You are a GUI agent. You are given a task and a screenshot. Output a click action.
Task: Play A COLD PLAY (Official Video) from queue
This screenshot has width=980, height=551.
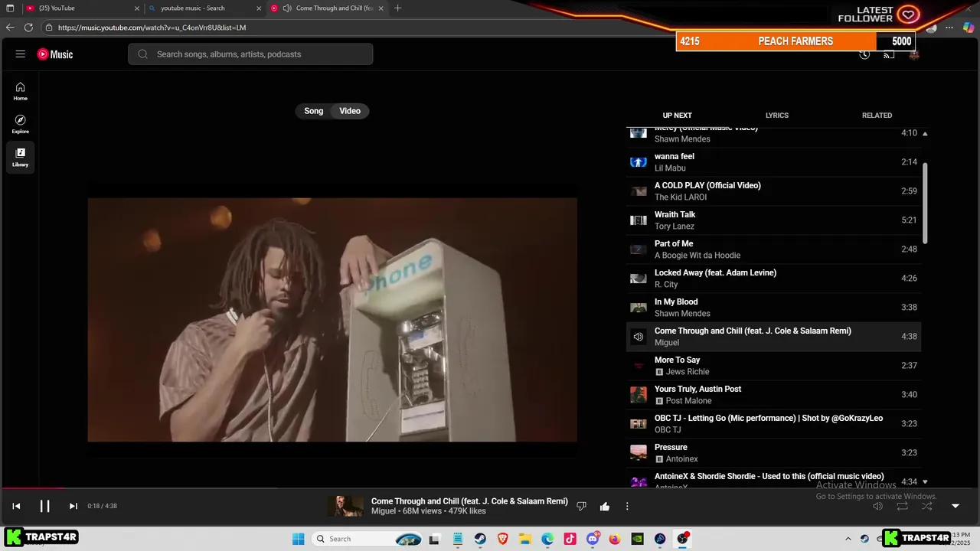click(773, 191)
